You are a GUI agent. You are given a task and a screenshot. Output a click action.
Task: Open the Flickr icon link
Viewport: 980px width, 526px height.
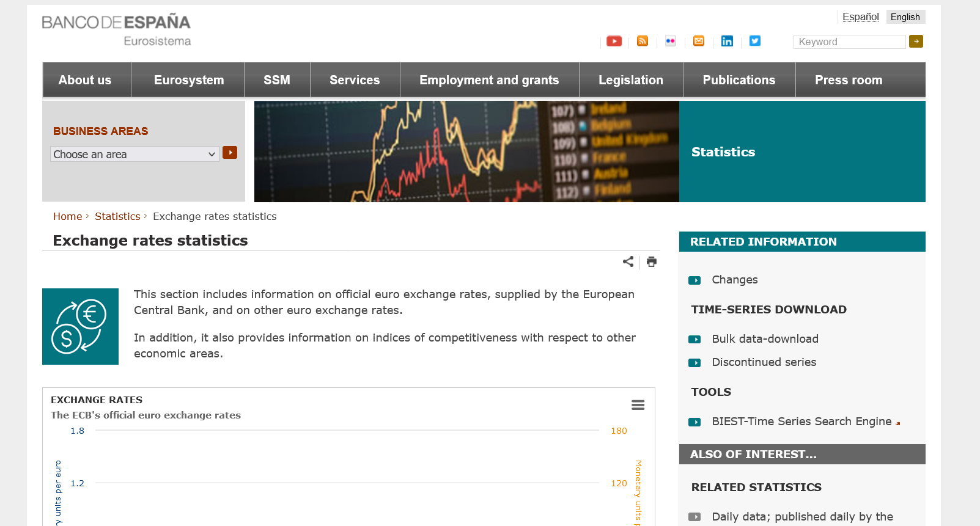671,41
